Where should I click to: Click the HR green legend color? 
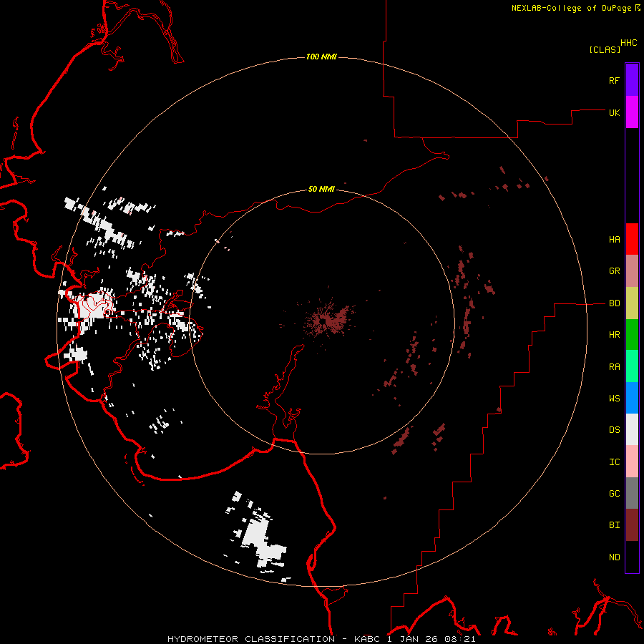[632, 335]
